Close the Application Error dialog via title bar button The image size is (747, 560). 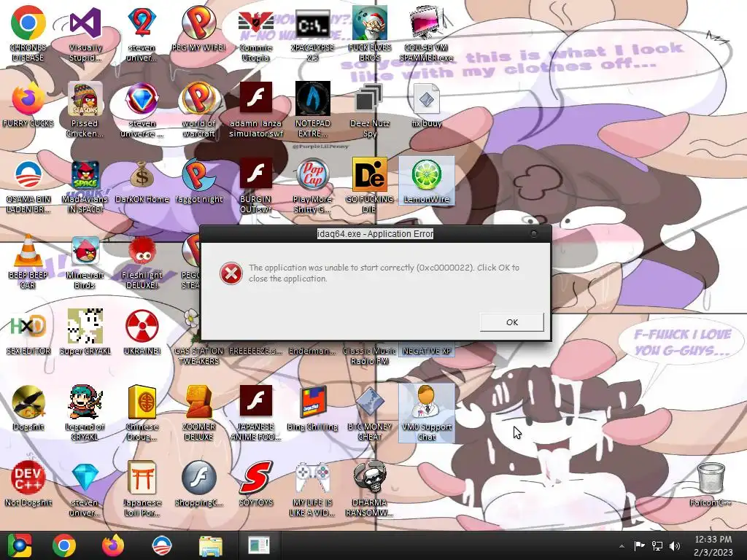533,233
